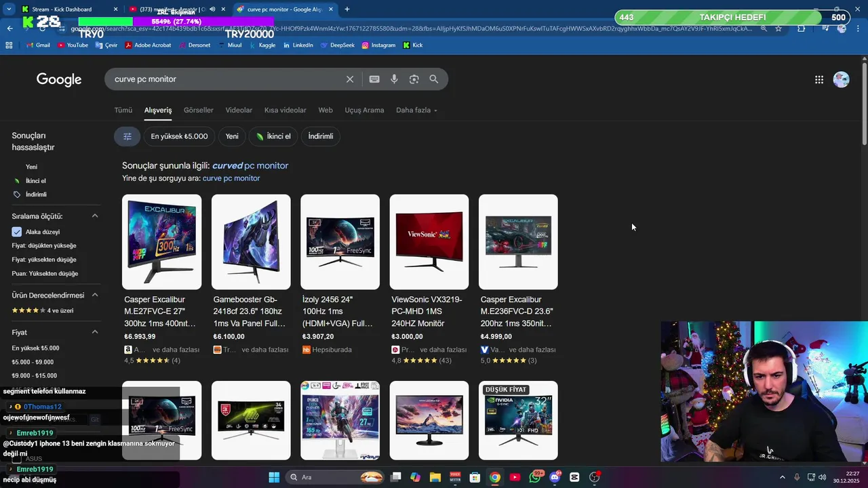Open the Kick bookmark
The image size is (868, 488).
coord(413,45)
